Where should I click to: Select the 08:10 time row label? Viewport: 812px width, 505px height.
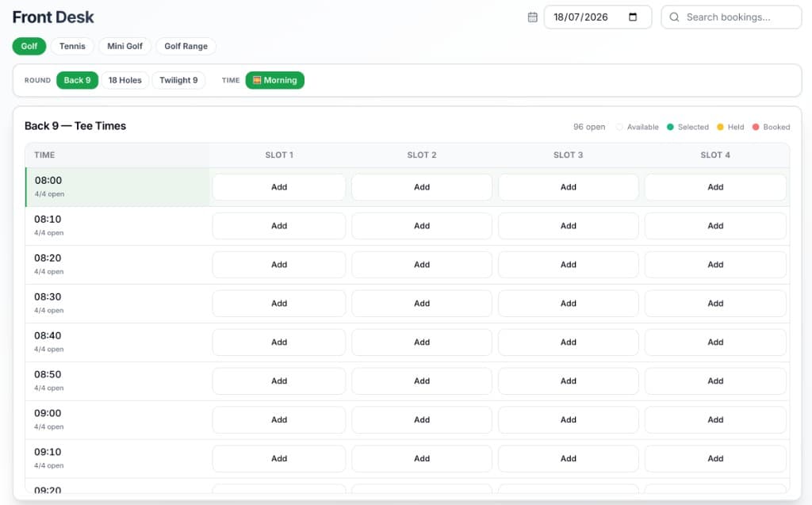48,219
